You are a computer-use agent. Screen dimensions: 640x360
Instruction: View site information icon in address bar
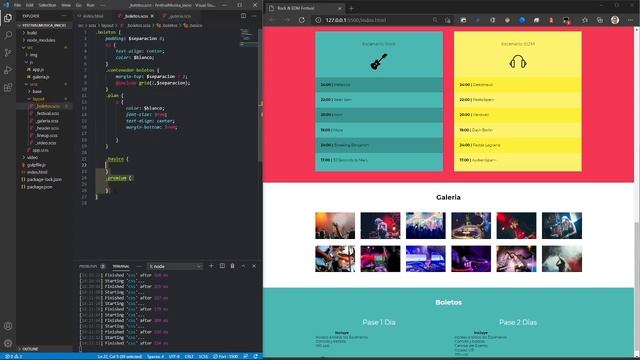[x=318, y=20]
